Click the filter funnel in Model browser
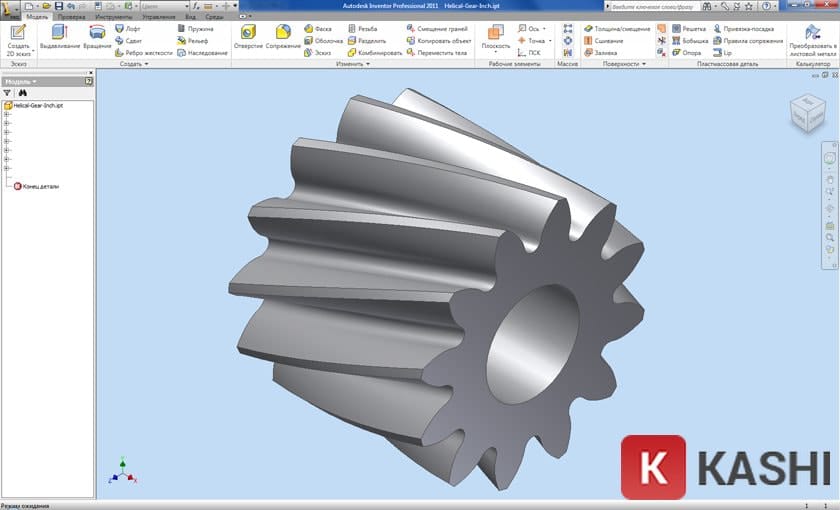840x510 pixels. (8, 92)
